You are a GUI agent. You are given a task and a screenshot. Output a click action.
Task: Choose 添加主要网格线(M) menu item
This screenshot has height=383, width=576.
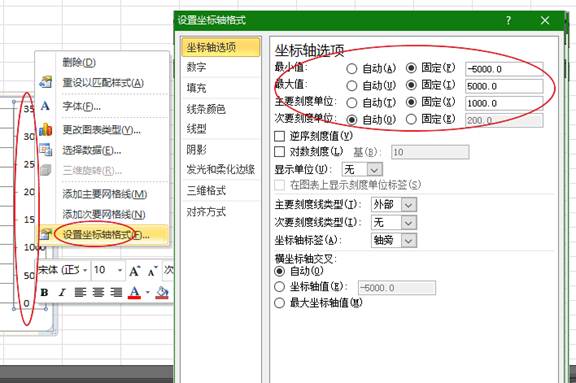pyautogui.click(x=103, y=194)
